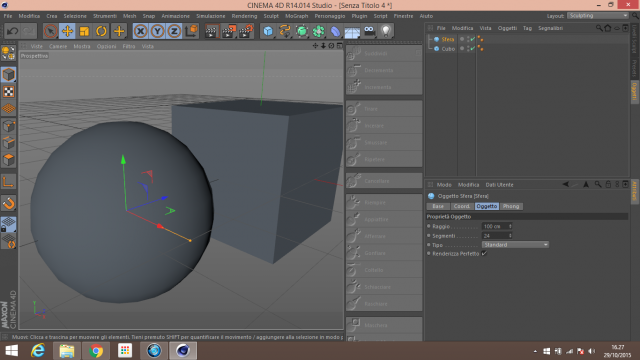Toggle Renderizza Perfetto checkbox
This screenshot has height=360, width=640.
point(484,253)
